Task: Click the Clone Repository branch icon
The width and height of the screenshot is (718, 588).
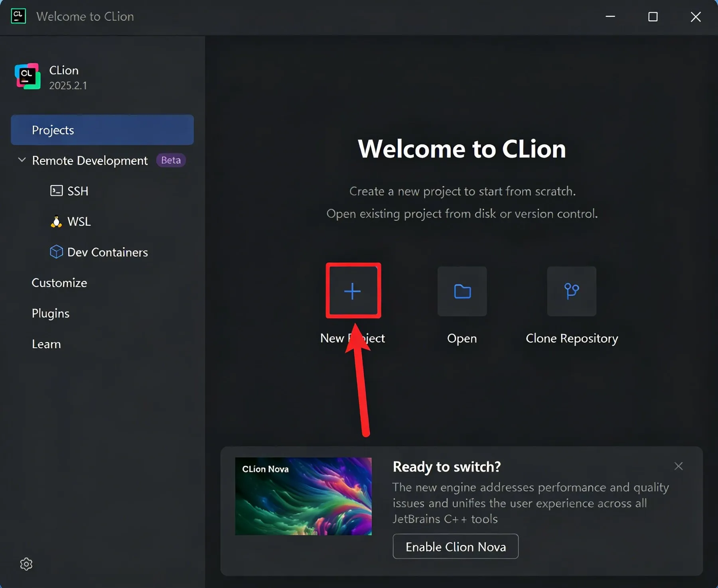Action: coord(572,291)
